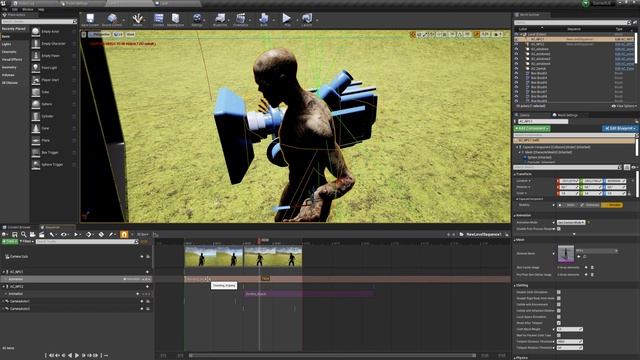Click the Location X value field
This screenshot has height=360, width=640.
(x=568, y=181)
